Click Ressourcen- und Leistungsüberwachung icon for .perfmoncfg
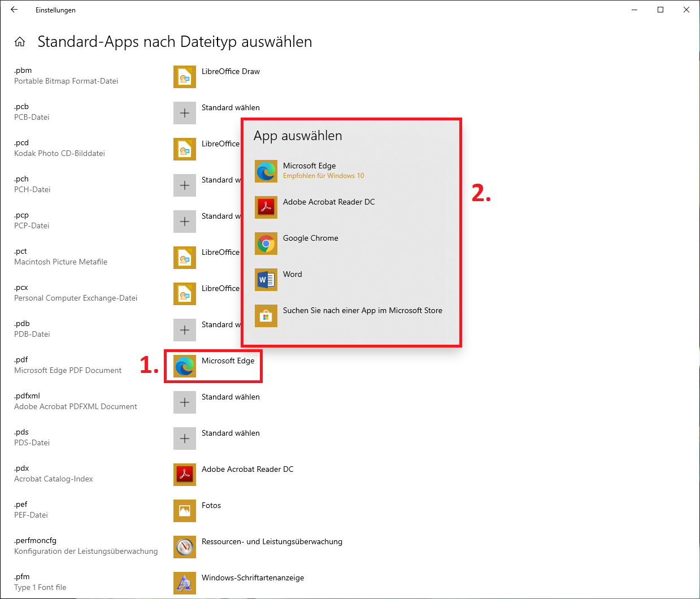 (185, 547)
